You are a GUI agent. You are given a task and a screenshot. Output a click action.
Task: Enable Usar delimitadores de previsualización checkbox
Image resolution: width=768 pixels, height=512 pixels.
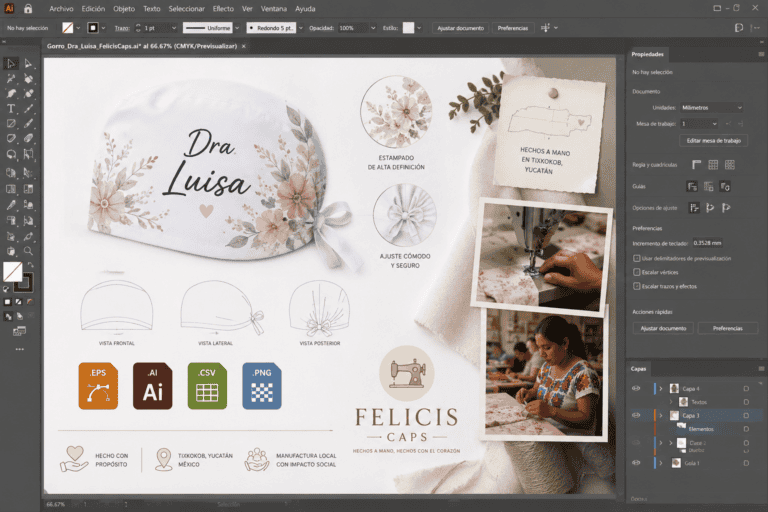[x=637, y=258]
